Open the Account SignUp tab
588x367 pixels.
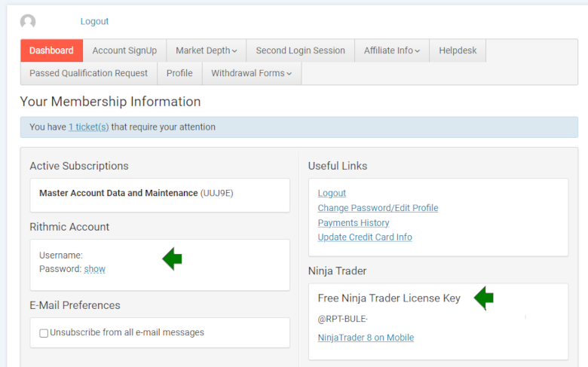pos(124,50)
